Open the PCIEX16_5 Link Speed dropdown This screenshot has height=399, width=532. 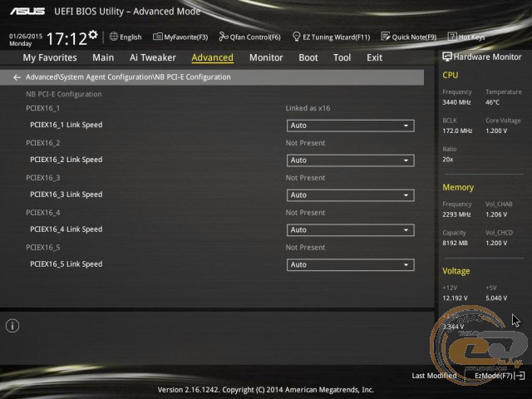click(x=351, y=264)
